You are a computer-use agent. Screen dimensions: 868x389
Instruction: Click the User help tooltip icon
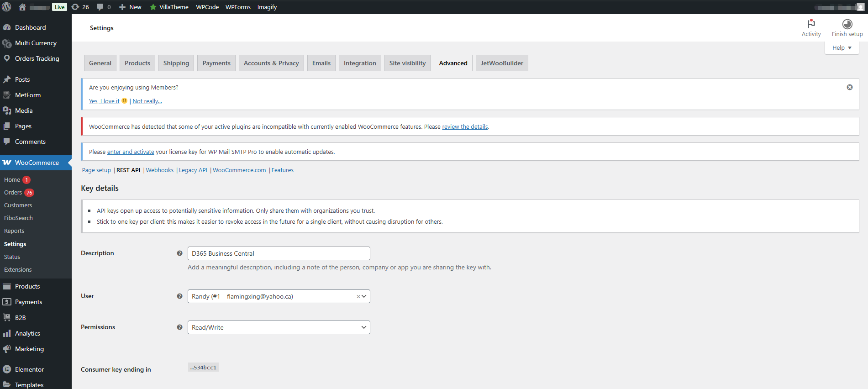tap(179, 296)
